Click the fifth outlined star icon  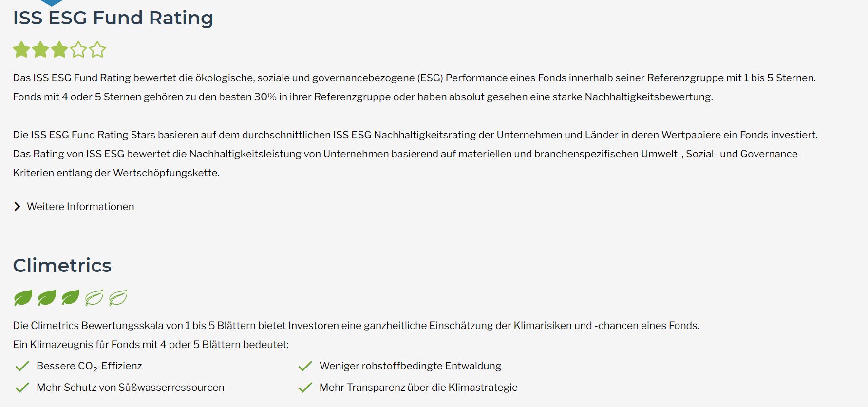(97, 49)
